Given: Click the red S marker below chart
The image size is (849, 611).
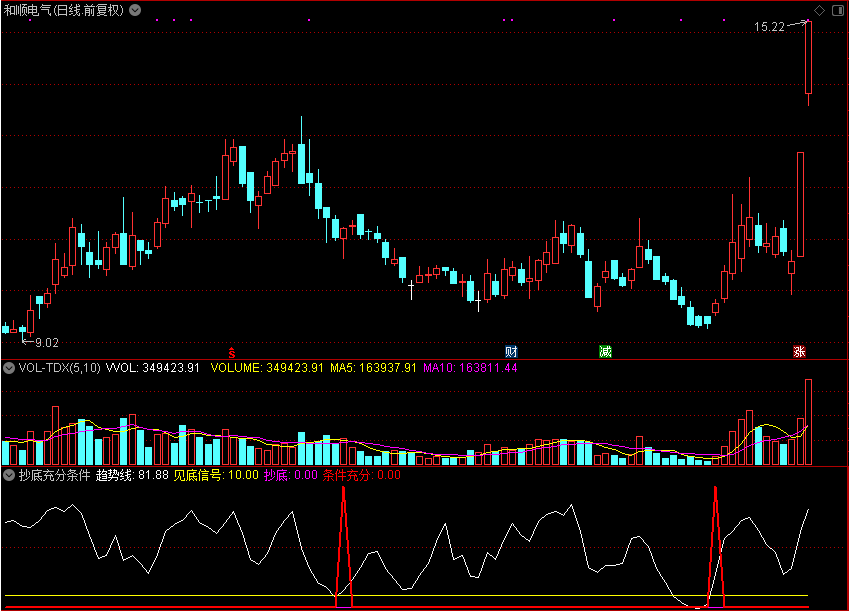Looking at the screenshot, I should (232, 353).
